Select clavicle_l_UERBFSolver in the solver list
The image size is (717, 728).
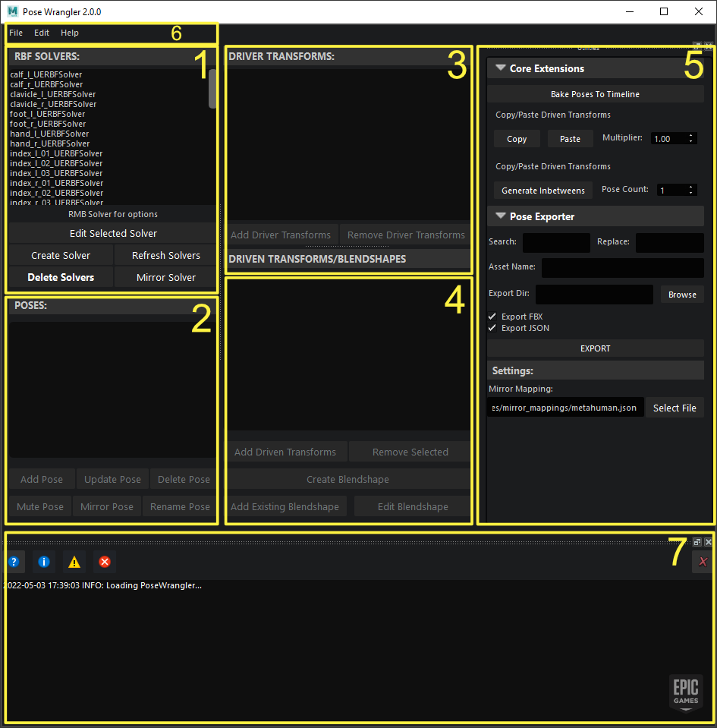pyautogui.click(x=53, y=94)
